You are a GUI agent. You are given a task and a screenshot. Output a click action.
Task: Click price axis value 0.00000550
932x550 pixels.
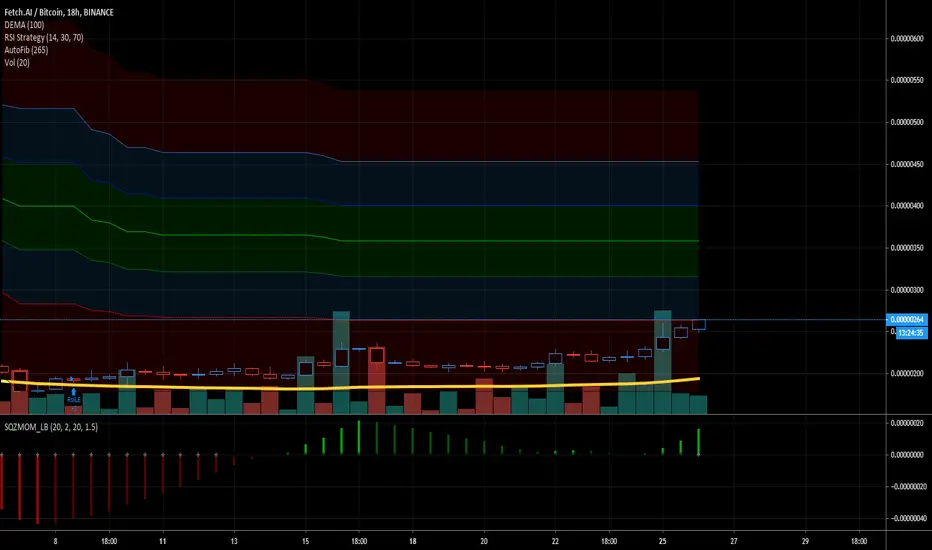coord(907,80)
